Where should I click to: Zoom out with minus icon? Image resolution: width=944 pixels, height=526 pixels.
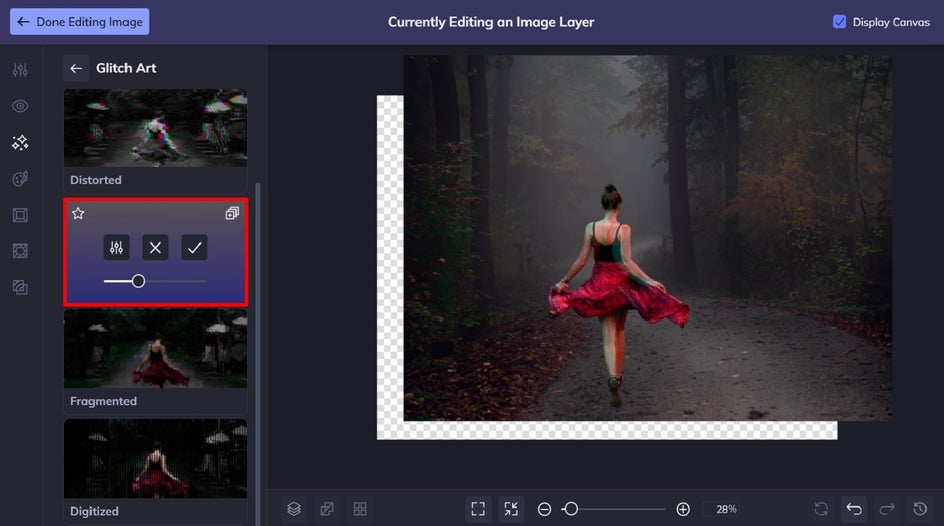[x=544, y=509]
